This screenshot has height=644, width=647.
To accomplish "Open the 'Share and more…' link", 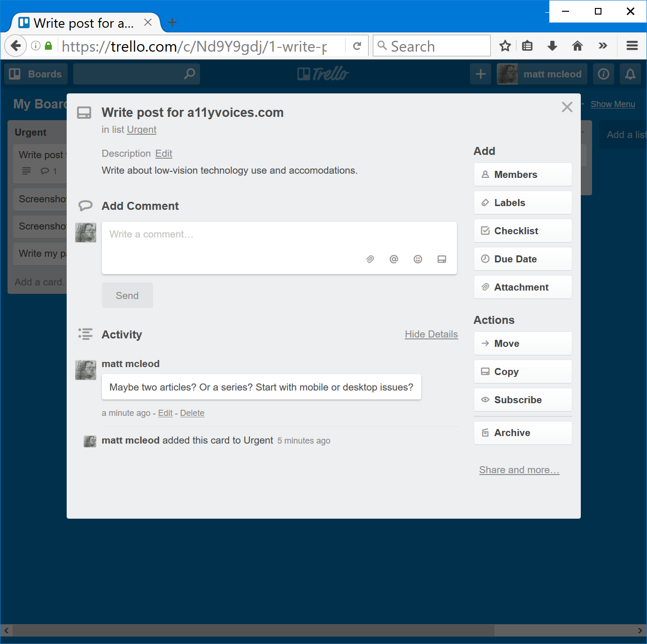I will pos(519,470).
